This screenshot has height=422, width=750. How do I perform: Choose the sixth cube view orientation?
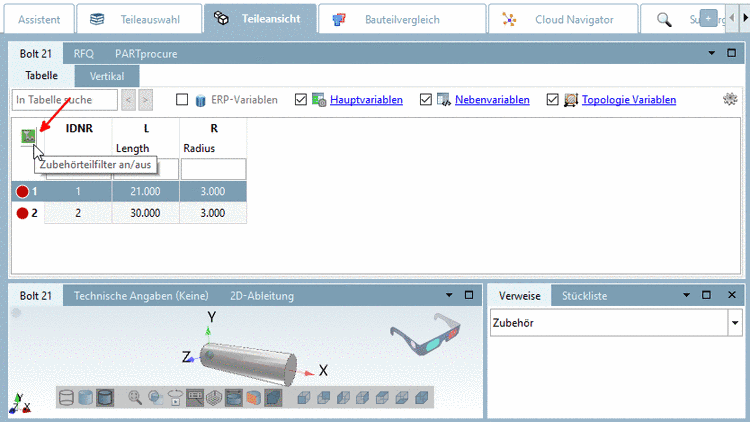(x=402, y=398)
